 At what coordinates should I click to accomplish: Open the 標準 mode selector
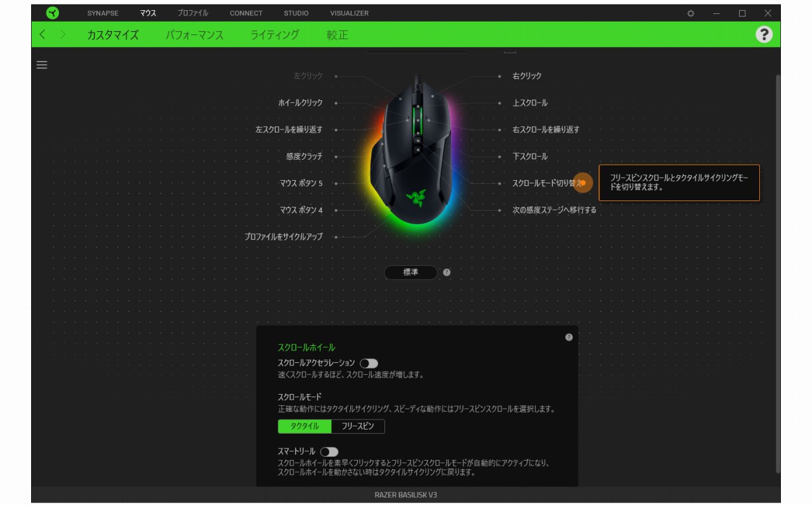click(x=410, y=272)
